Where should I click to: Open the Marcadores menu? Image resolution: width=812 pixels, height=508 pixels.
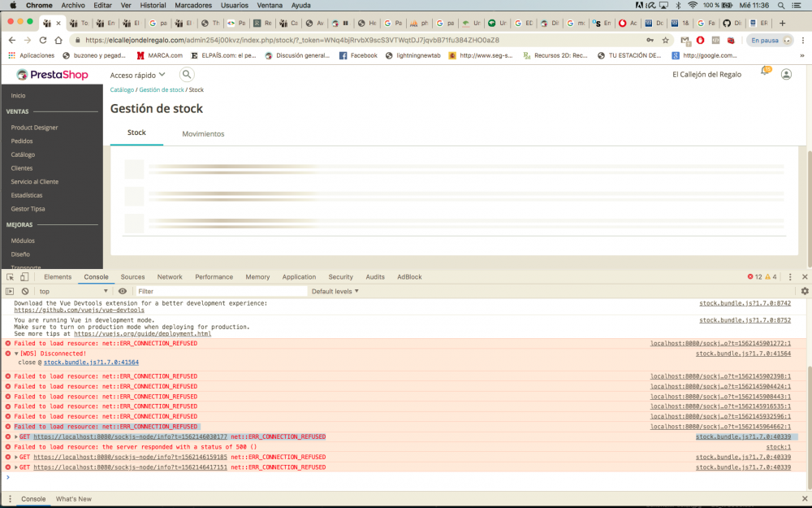193,5
